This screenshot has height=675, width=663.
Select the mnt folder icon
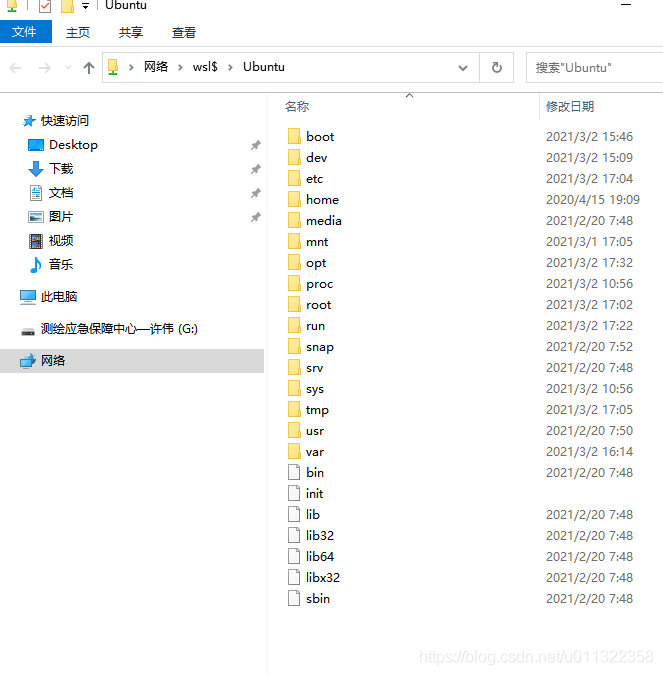click(x=294, y=241)
